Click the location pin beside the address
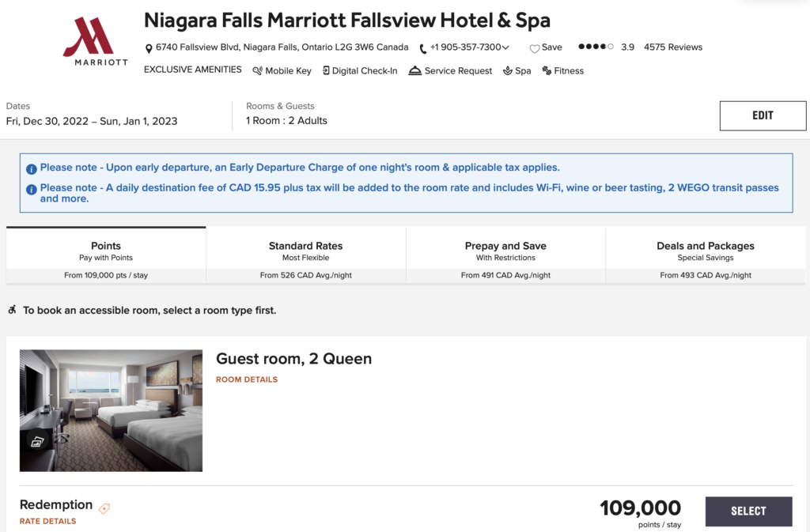 click(149, 47)
